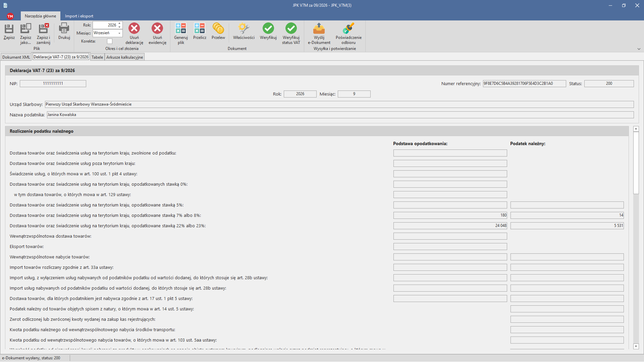
Task: Click scrollbar down arrow in declaration
Action: [x=636, y=346]
